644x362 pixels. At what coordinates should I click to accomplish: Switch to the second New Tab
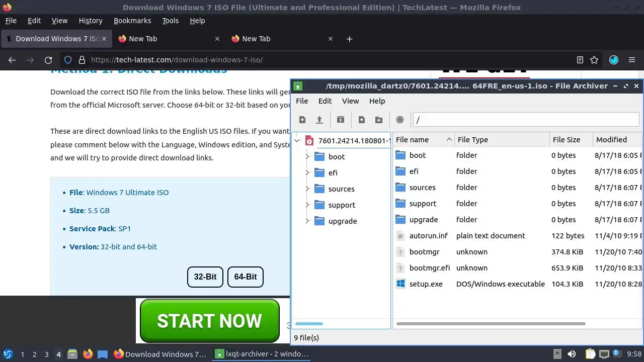(169, 39)
